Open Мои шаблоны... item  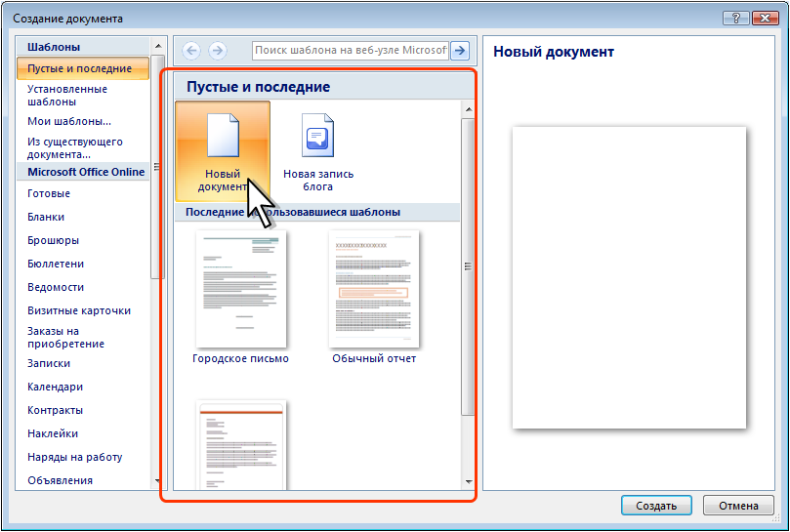tap(69, 121)
